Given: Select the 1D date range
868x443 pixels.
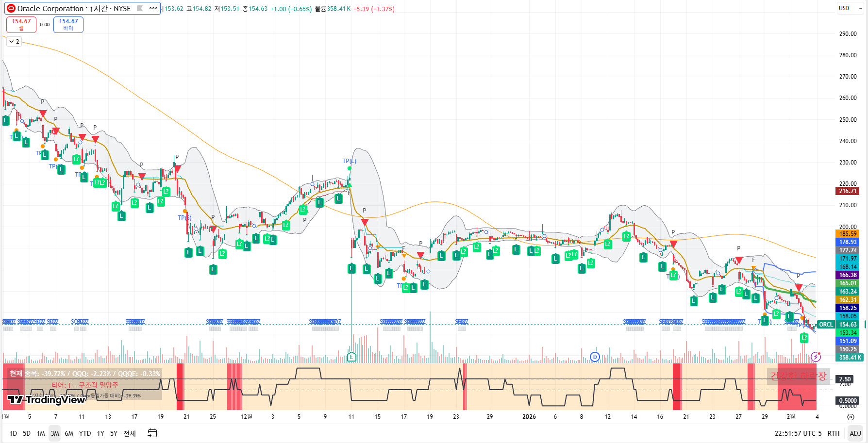Looking at the screenshot, I should pos(13,433).
